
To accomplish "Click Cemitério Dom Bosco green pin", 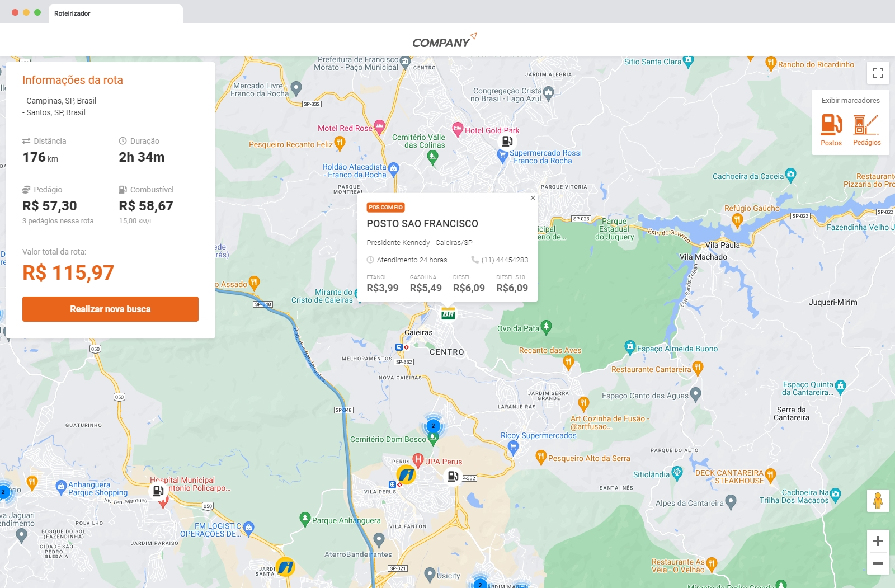I will click(433, 440).
